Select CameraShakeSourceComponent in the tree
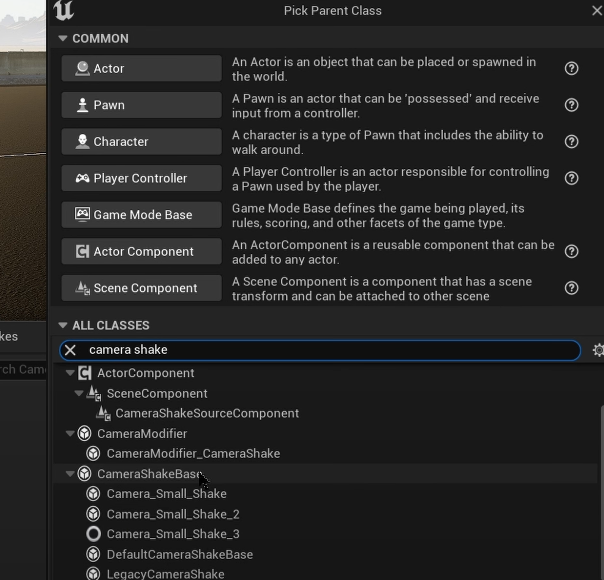The image size is (604, 580). point(206,413)
